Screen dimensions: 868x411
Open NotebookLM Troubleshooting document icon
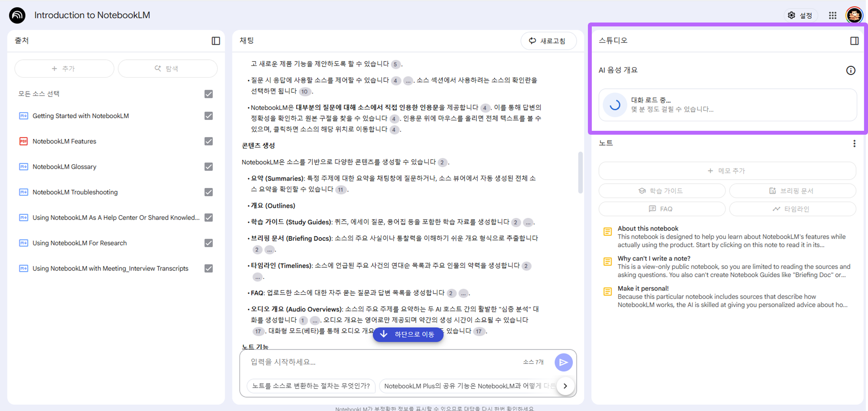pyautogui.click(x=23, y=192)
